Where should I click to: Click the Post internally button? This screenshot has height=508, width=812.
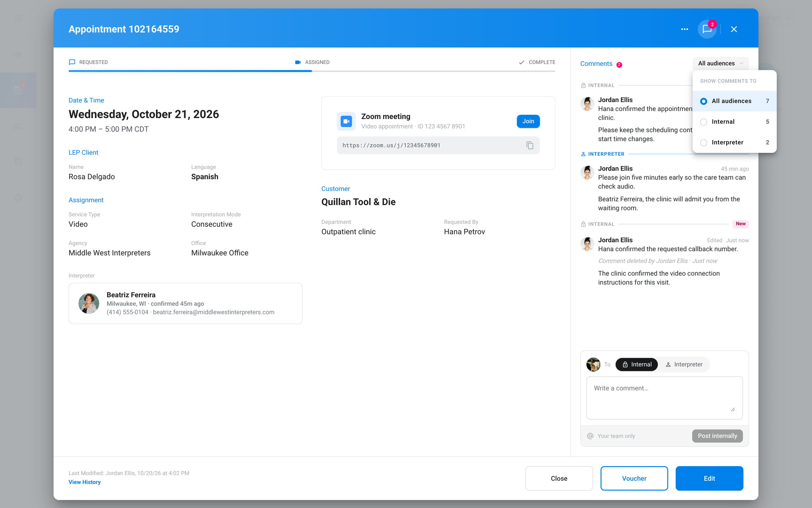click(x=717, y=436)
